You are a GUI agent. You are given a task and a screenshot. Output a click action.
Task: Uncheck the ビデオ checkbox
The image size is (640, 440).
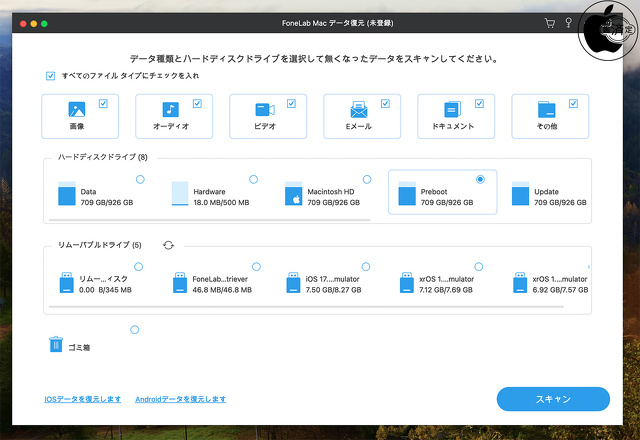click(x=291, y=104)
